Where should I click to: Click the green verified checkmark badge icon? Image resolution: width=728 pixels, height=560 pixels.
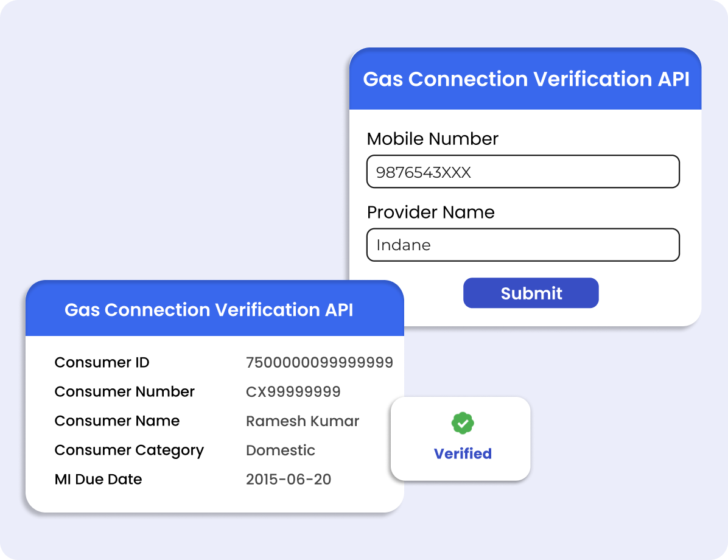pos(463,423)
